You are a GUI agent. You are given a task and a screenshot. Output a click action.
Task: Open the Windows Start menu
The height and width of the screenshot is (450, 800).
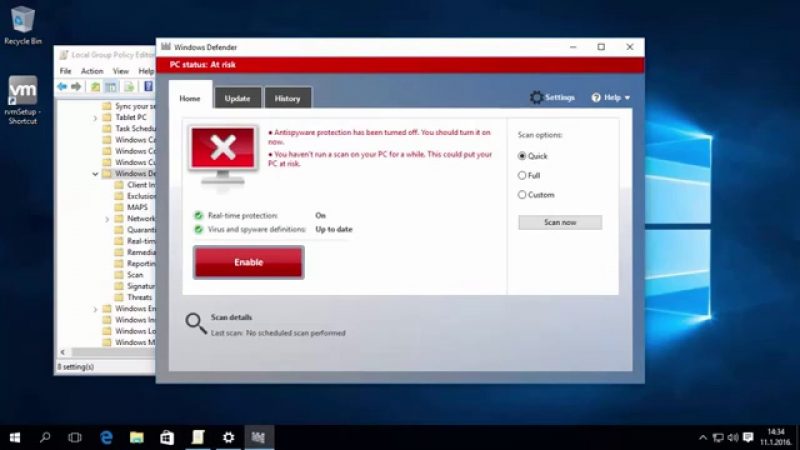point(15,437)
